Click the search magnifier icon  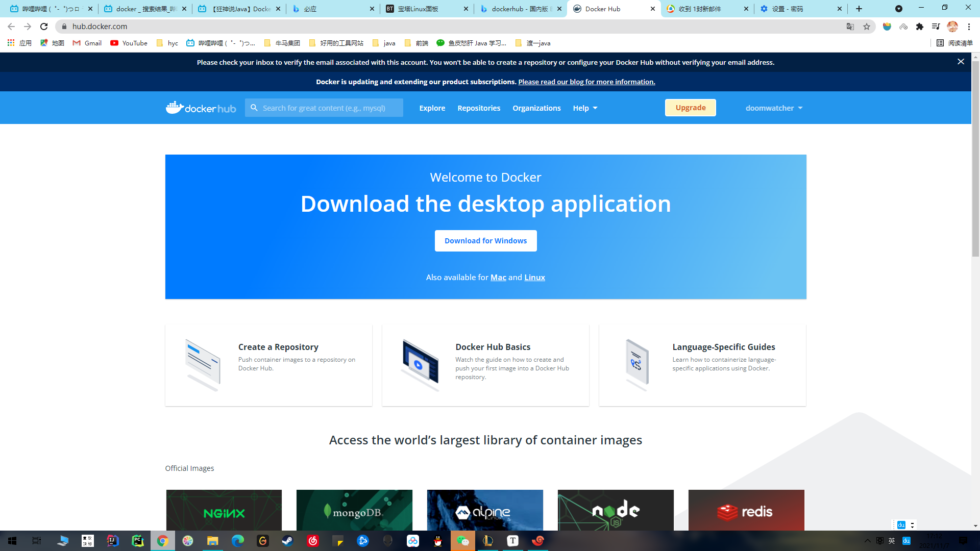[254, 108]
